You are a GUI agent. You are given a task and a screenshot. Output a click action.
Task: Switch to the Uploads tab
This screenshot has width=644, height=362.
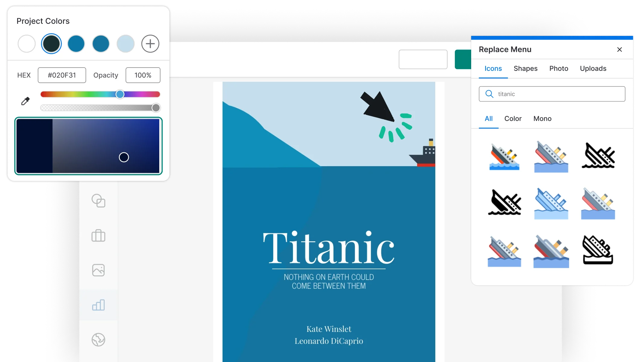pyautogui.click(x=593, y=68)
